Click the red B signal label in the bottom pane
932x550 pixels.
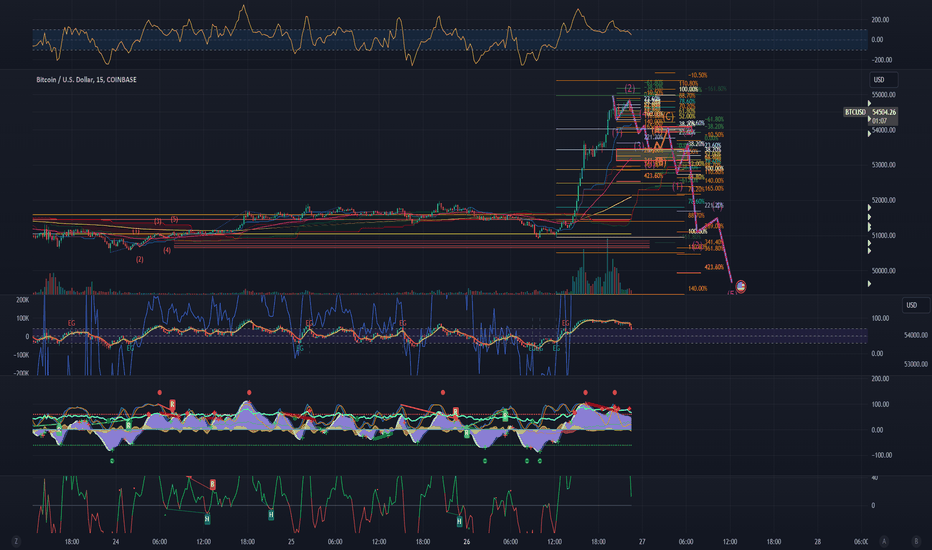pyautogui.click(x=213, y=485)
